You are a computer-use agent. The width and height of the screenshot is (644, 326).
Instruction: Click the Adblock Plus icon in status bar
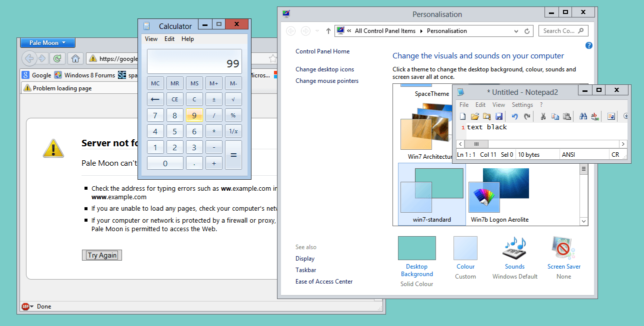pyautogui.click(x=25, y=307)
